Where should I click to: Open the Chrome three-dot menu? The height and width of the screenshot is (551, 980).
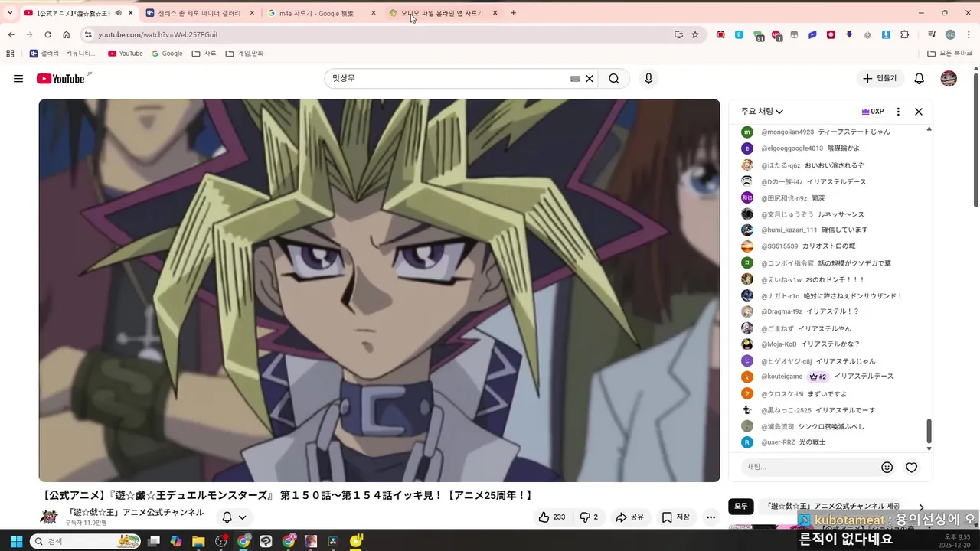[x=969, y=34]
